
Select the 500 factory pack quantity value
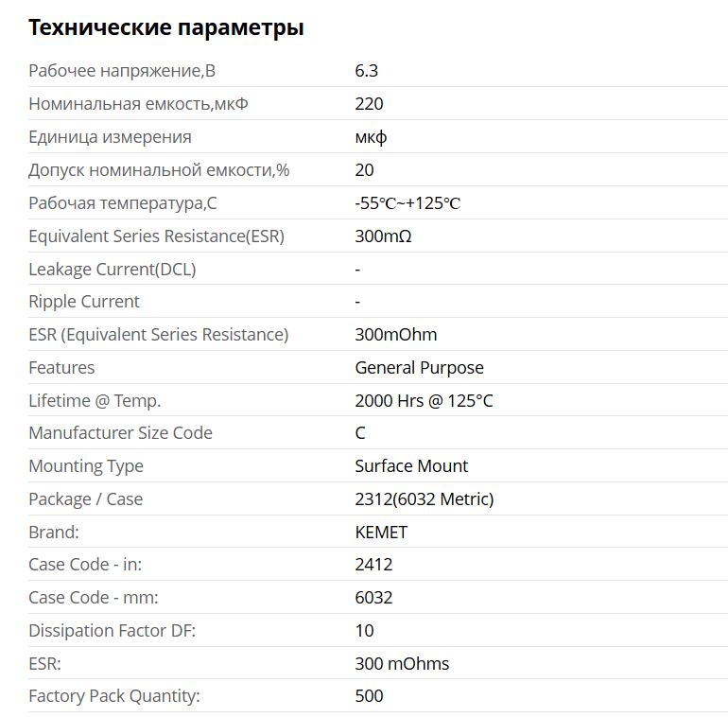[x=369, y=696]
